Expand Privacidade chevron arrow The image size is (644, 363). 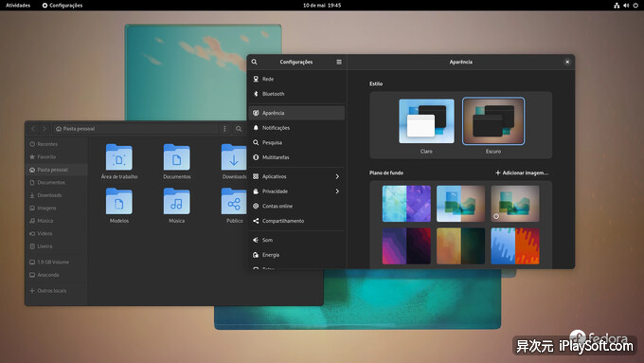pyautogui.click(x=337, y=191)
